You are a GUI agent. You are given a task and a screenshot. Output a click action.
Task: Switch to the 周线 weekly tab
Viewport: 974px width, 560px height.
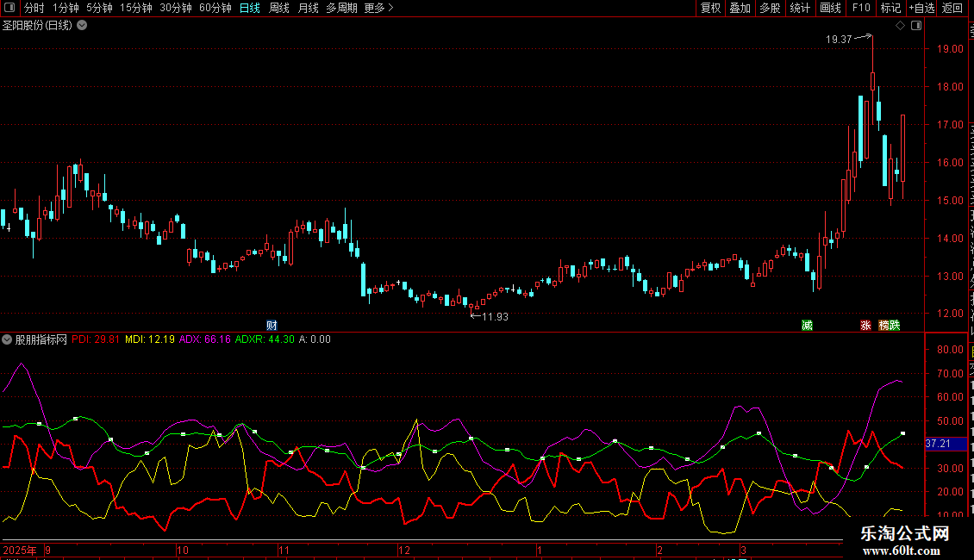click(x=279, y=8)
